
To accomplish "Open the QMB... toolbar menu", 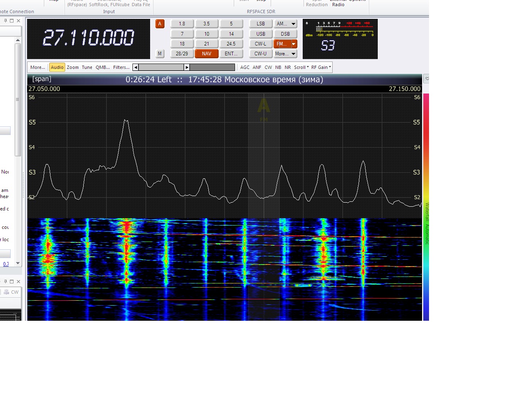I will tap(103, 67).
